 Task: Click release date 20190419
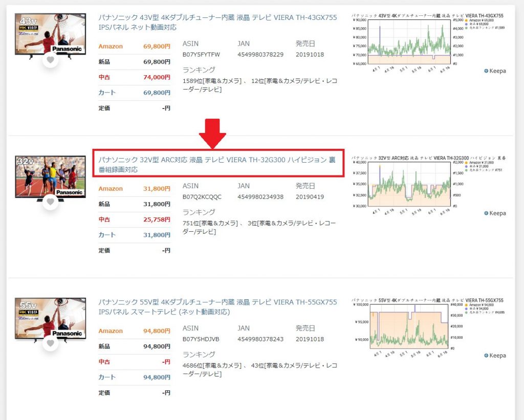pos(310,197)
